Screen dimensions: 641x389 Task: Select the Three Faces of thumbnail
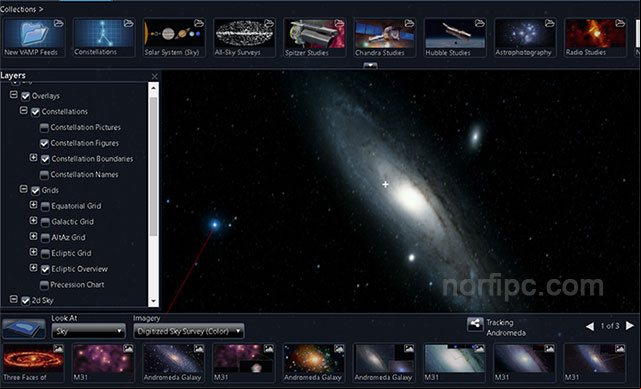[x=34, y=363]
